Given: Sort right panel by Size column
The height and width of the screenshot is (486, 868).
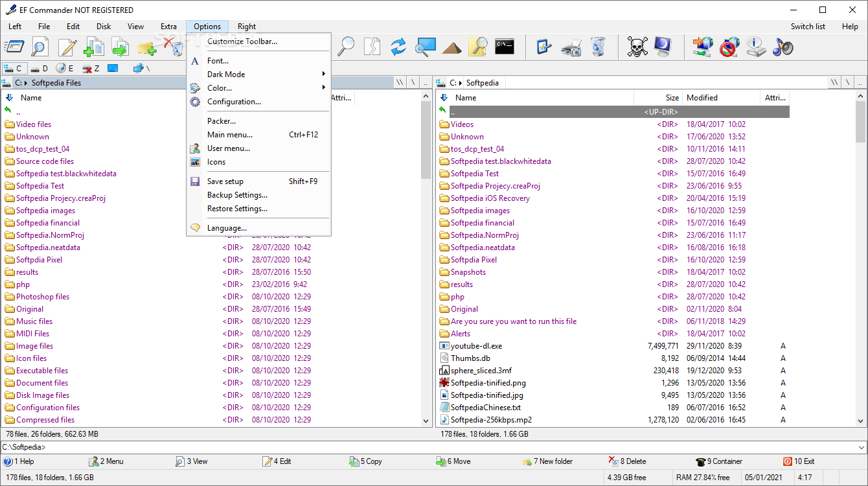Looking at the screenshot, I should click(x=657, y=98).
